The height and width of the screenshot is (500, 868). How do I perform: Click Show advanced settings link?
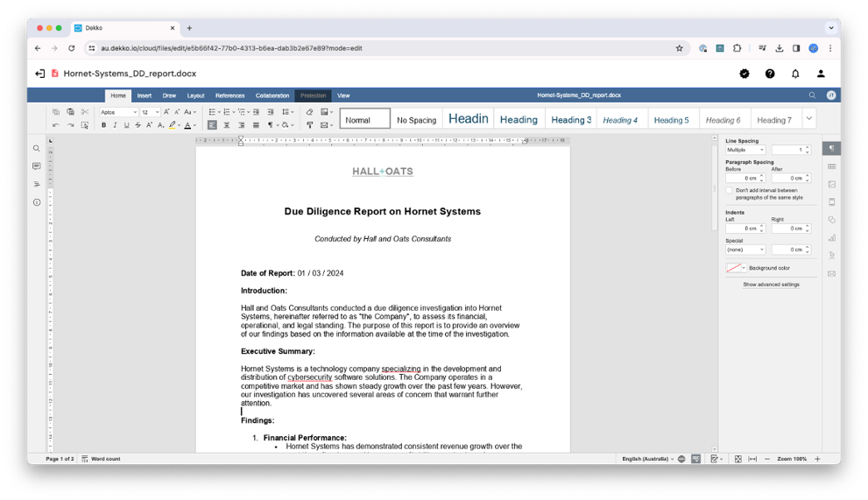(x=771, y=285)
